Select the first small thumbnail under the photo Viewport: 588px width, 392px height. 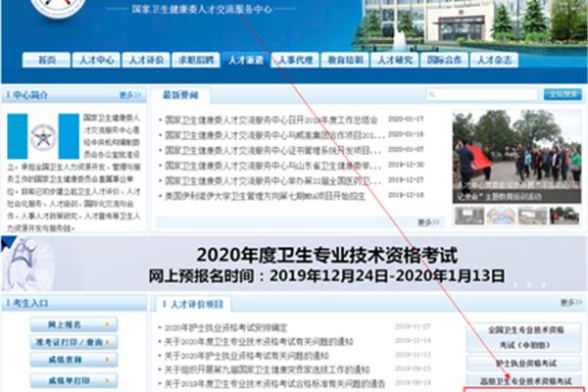[x=469, y=216]
